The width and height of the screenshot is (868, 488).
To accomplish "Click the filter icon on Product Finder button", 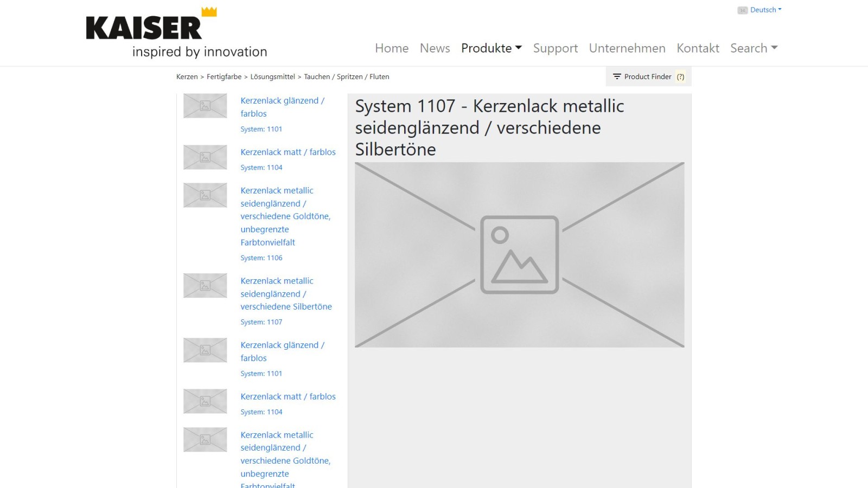I will [x=617, y=76].
